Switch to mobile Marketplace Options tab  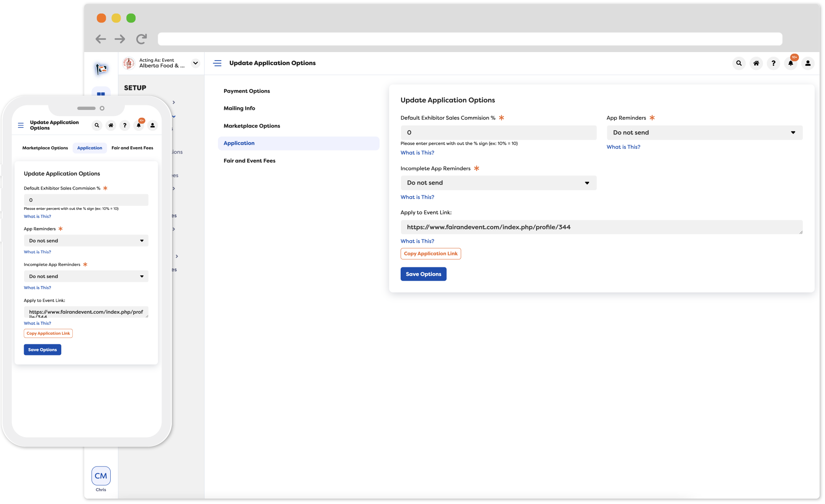pos(45,148)
